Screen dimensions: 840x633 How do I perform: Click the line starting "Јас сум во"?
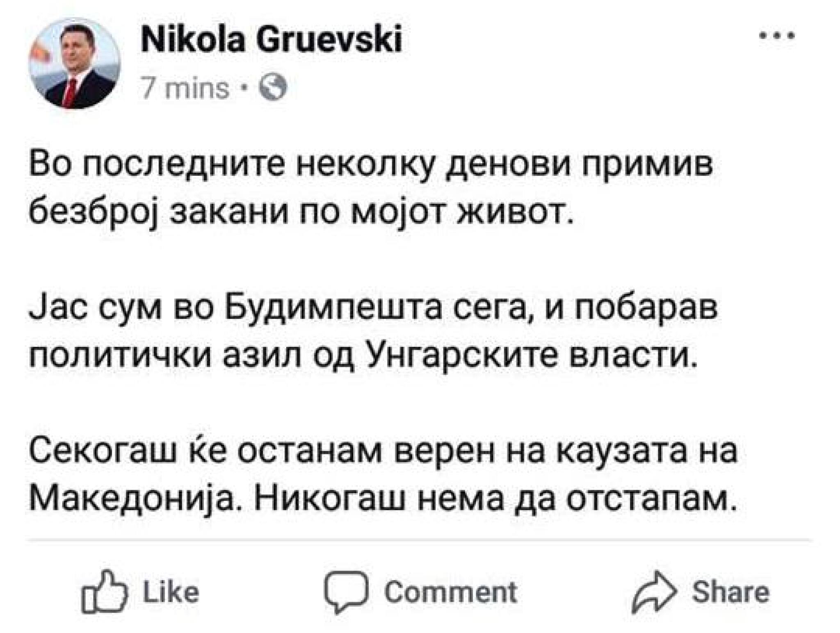click(373, 308)
